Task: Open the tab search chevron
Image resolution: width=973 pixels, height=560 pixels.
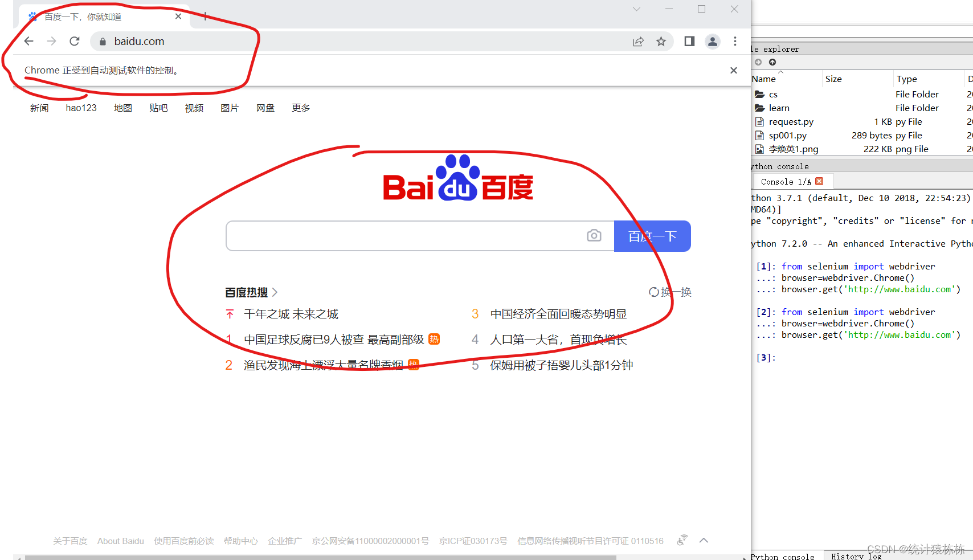Action: [637, 9]
